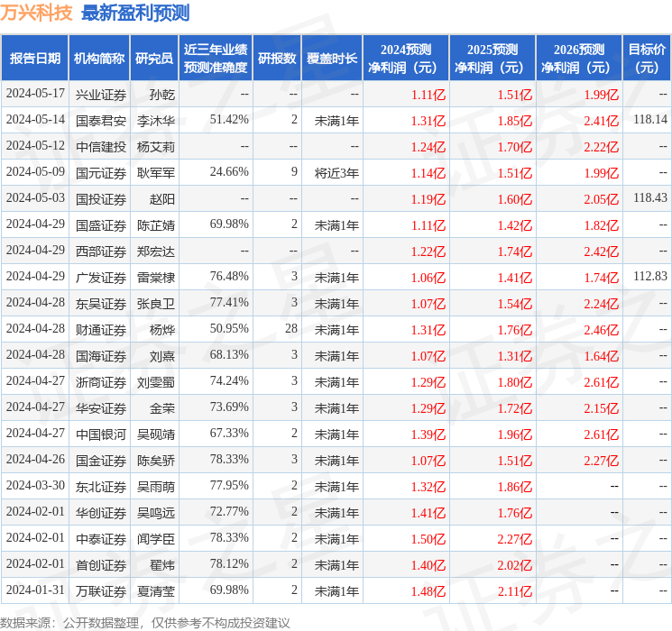Click the 2024-01-31 report date
The height and width of the screenshot is (631, 672).
[x=35, y=590]
